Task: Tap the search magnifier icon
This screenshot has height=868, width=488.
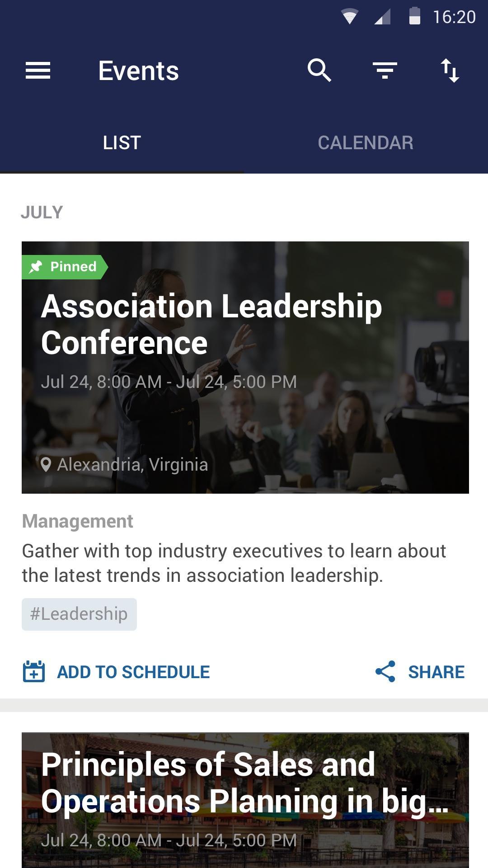Action: [x=319, y=71]
